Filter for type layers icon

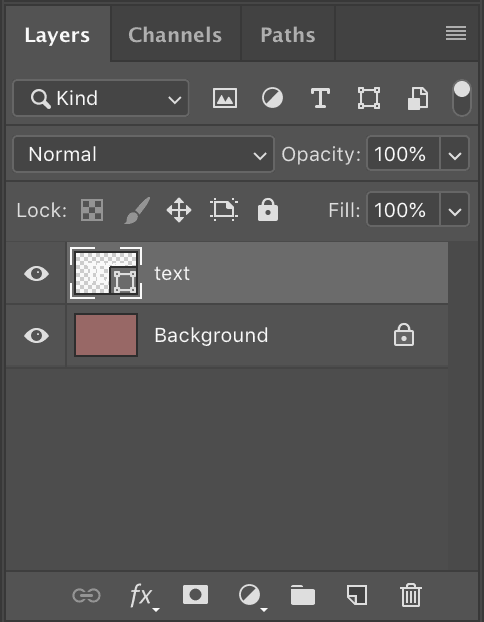(320, 98)
